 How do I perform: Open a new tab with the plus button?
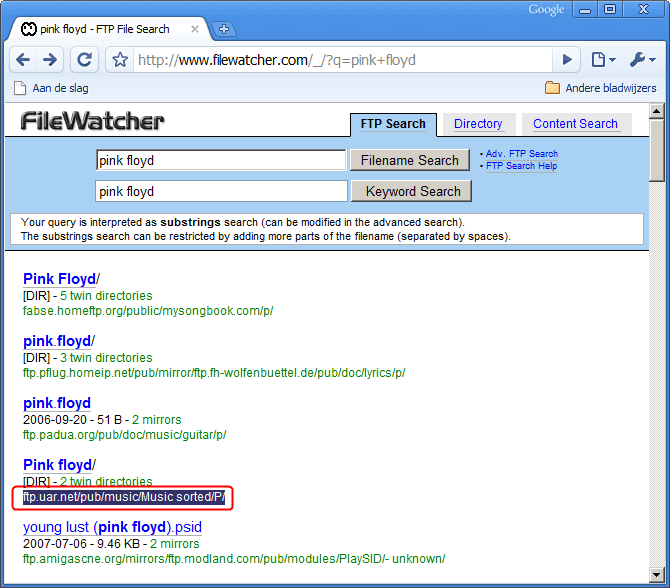pyautogui.click(x=224, y=29)
